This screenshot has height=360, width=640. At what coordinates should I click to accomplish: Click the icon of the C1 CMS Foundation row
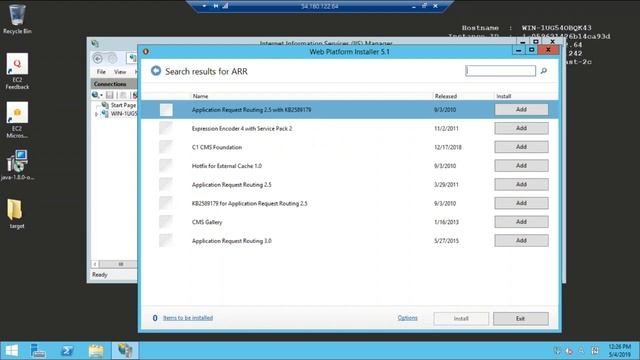[x=166, y=147]
